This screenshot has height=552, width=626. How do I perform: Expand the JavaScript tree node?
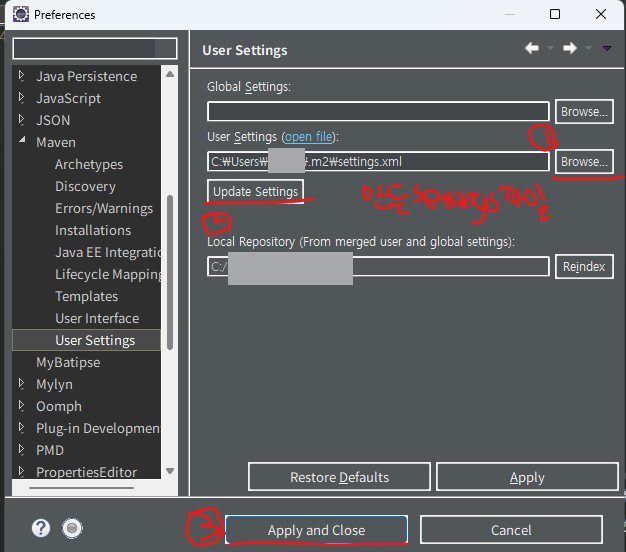[x=22, y=97]
